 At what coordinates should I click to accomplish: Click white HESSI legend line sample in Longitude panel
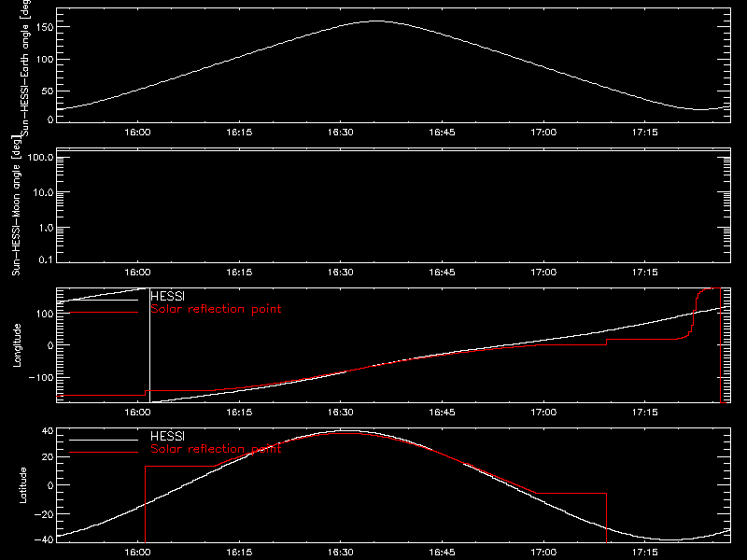tap(104, 300)
